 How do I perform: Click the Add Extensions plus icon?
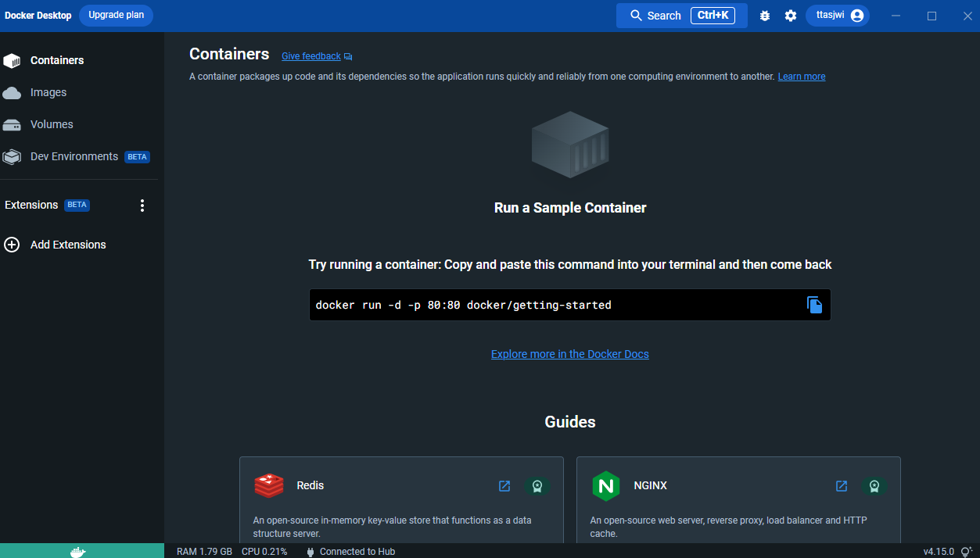pyautogui.click(x=12, y=245)
